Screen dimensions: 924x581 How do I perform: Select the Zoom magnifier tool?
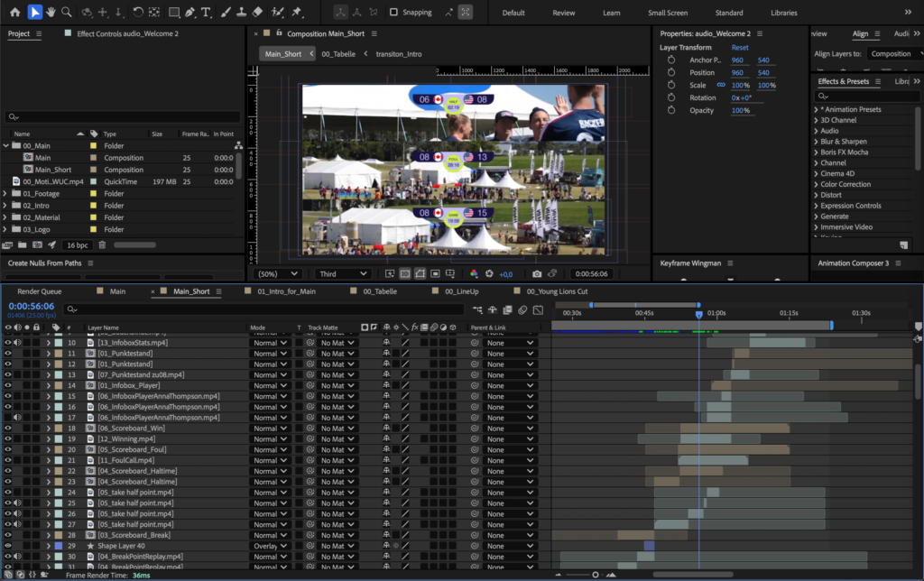tap(67, 13)
